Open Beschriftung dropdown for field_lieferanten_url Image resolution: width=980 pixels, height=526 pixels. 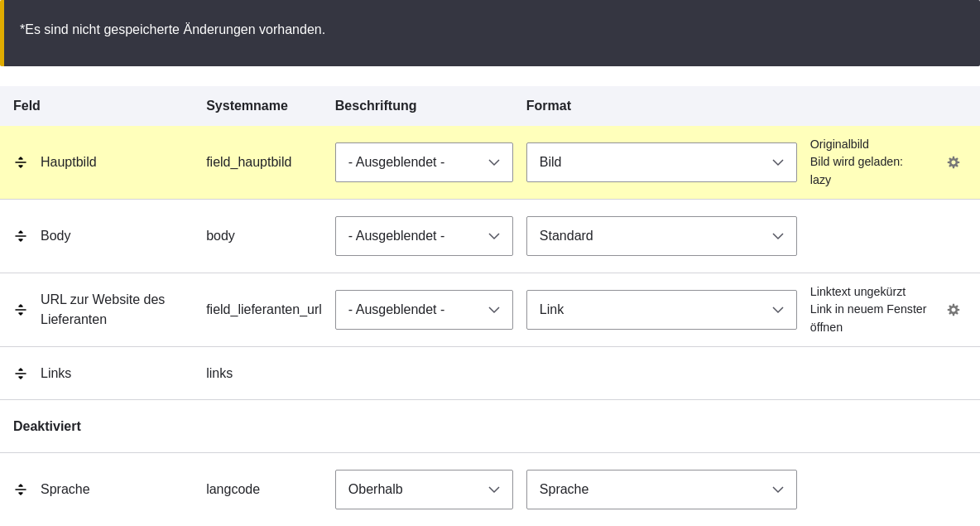click(424, 310)
